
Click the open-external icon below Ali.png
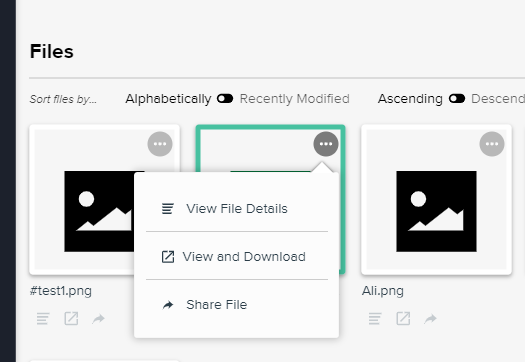click(x=403, y=318)
